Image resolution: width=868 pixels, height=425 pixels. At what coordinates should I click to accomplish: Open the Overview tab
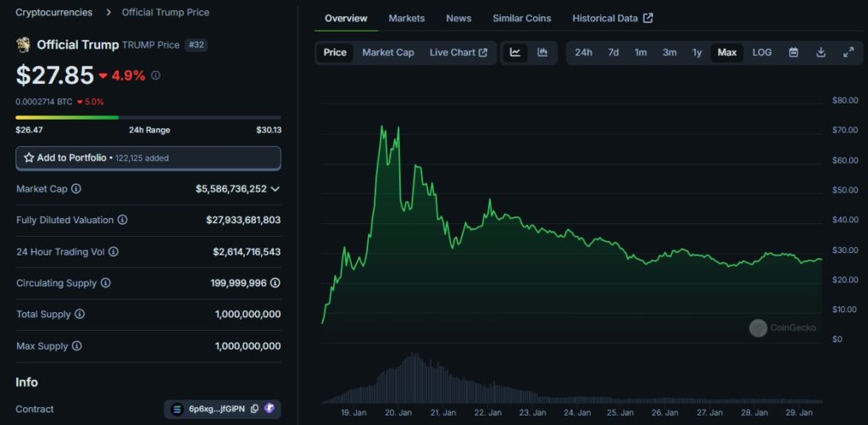[x=346, y=19]
